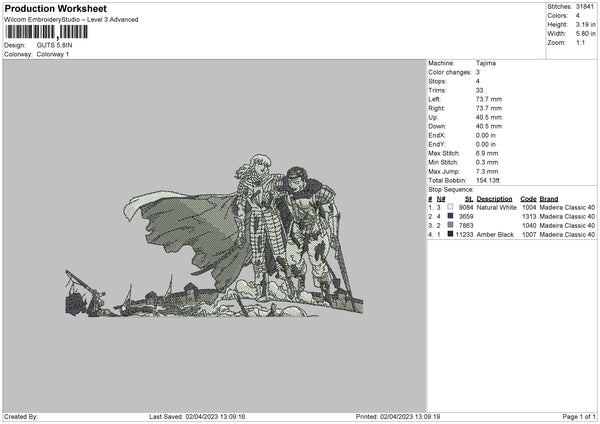The width and height of the screenshot is (600, 424).
Task: Click the gray 1040 thread swatch
Action: click(x=450, y=225)
